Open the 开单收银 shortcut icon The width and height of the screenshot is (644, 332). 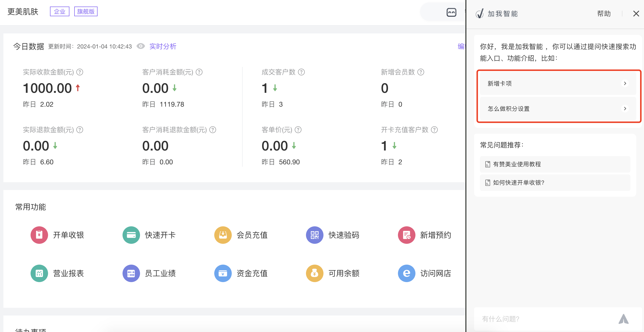coord(39,235)
